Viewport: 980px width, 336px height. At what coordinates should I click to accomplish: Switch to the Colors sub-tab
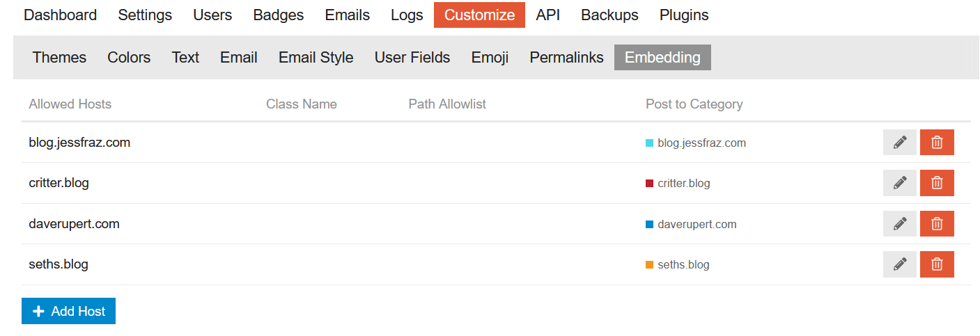(x=129, y=58)
